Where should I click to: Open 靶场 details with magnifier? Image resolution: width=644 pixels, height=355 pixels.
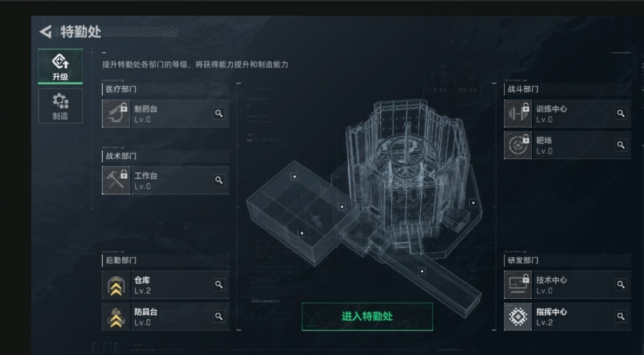pos(621,145)
